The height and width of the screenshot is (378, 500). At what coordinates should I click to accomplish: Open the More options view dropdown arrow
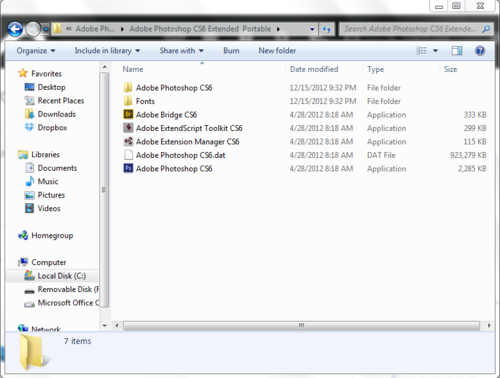click(435, 51)
